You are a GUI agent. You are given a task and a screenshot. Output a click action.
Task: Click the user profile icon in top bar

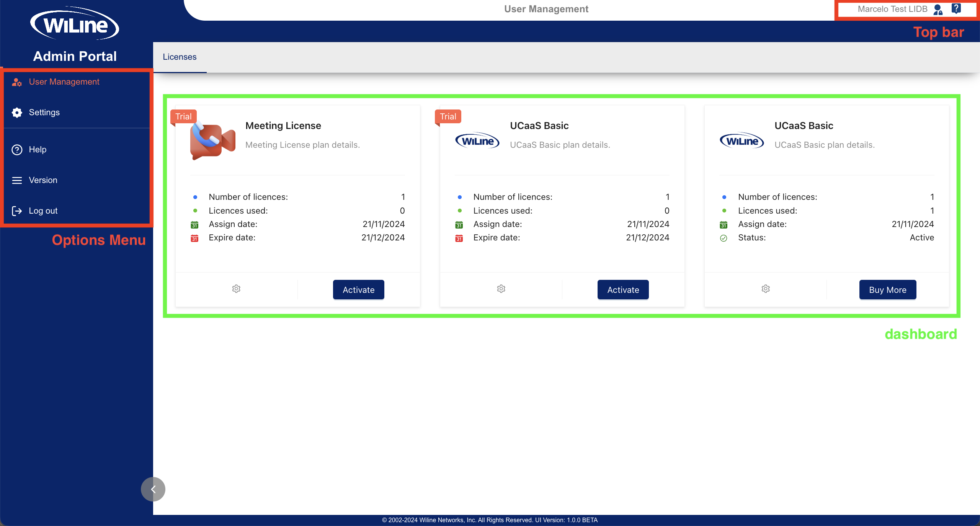pyautogui.click(x=938, y=10)
